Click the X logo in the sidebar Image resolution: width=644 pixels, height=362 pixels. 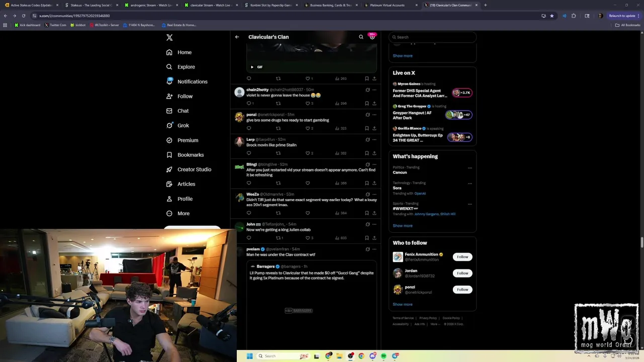[170, 37]
